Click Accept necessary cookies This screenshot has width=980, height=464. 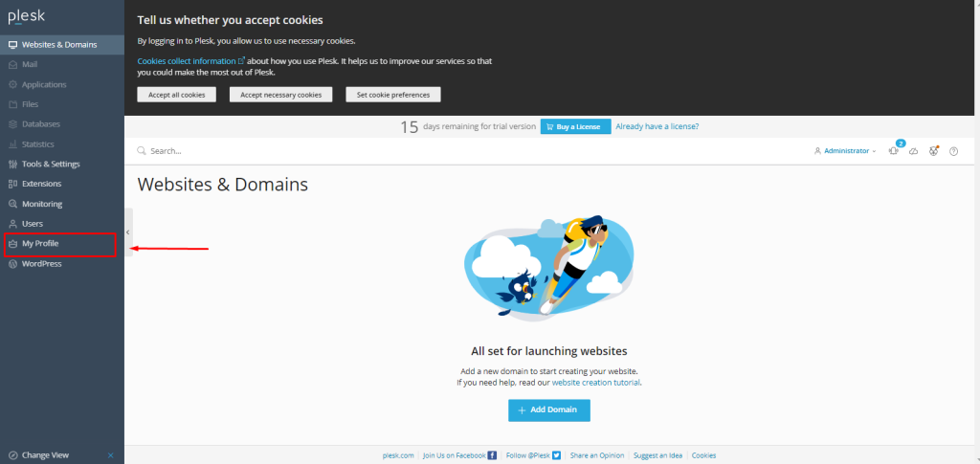280,95
